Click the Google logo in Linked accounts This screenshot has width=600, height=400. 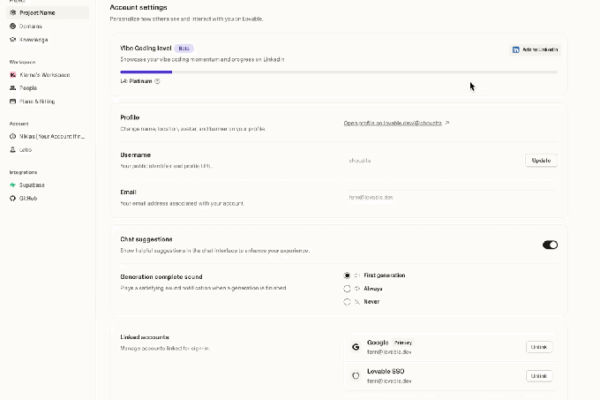click(x=355, y=347)
